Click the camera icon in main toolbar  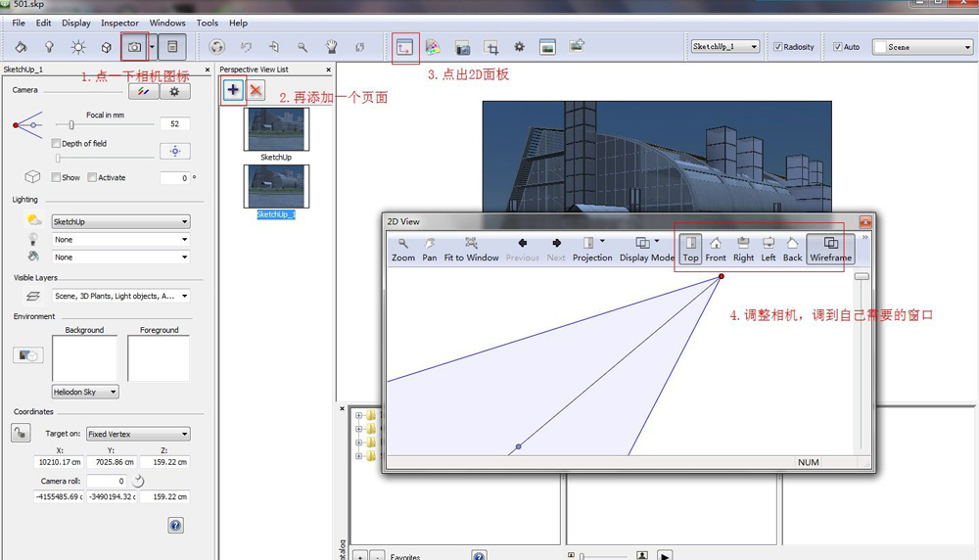134,46
